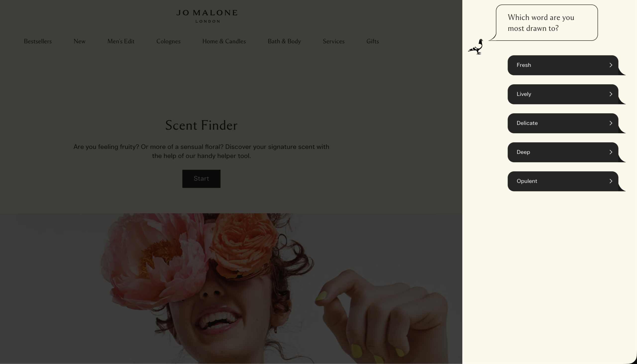Open the Bestsellers menu
The image size is (637, 364).
(x=38, y=41)
